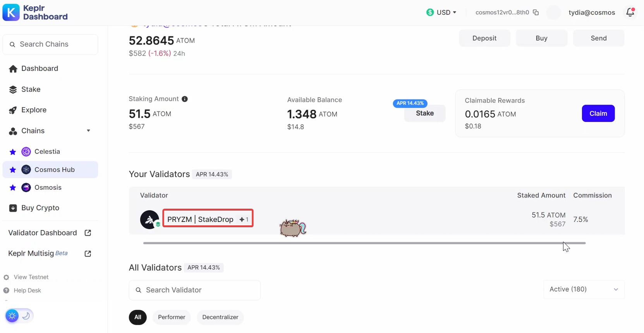Copy the cosmos wallet address
The height and width of the screenshot is (333, 644).
pos(536,12)
